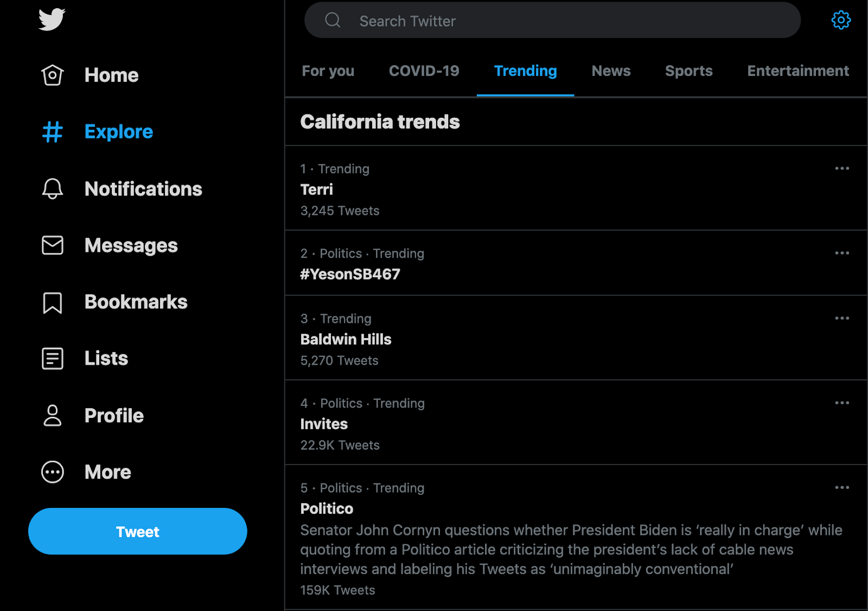Click the Twitter bird logo
Viewport: 868px width, 611px height.
point(52,20)
